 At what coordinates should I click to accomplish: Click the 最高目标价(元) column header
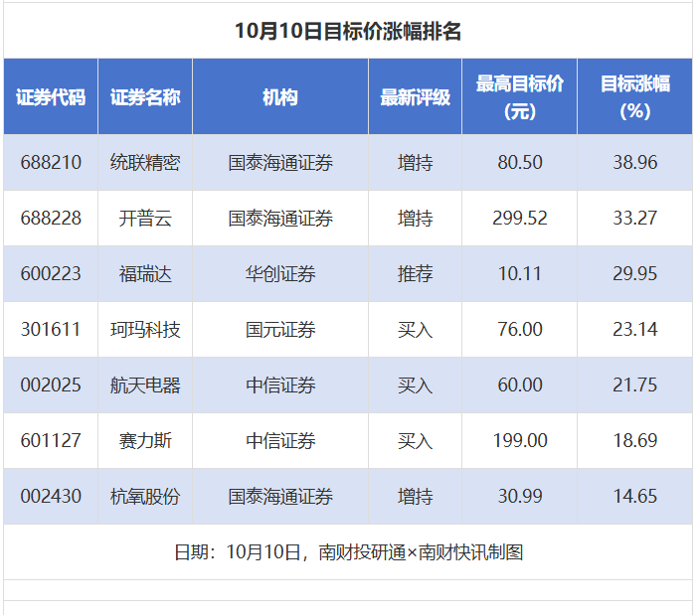[519, 97]
